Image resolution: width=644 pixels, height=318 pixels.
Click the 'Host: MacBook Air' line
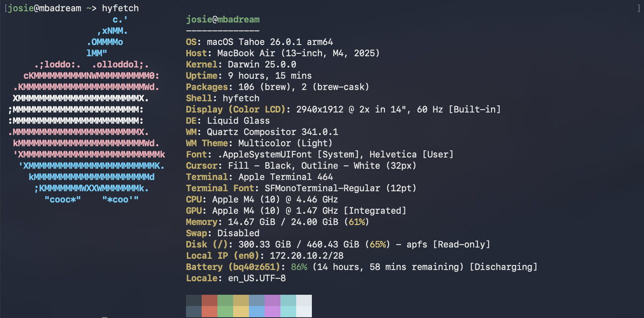283,53
